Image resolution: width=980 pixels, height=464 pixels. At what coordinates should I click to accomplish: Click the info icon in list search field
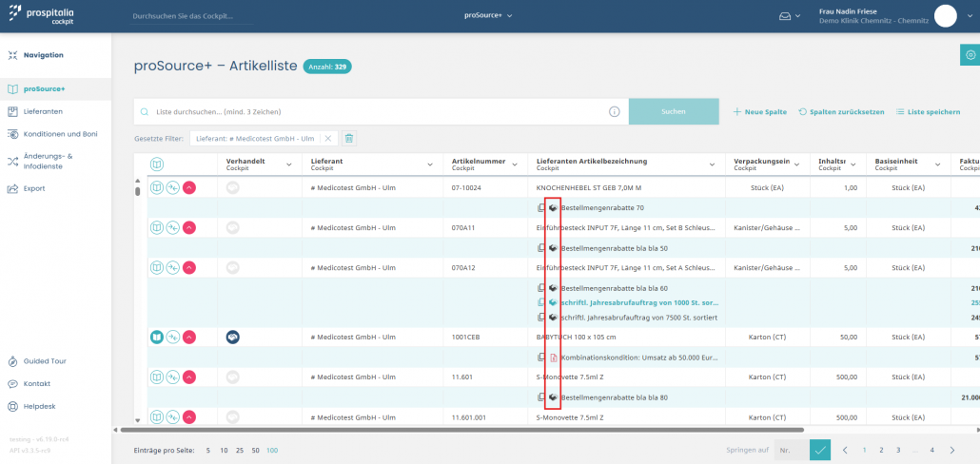click(x=615, y=112)
